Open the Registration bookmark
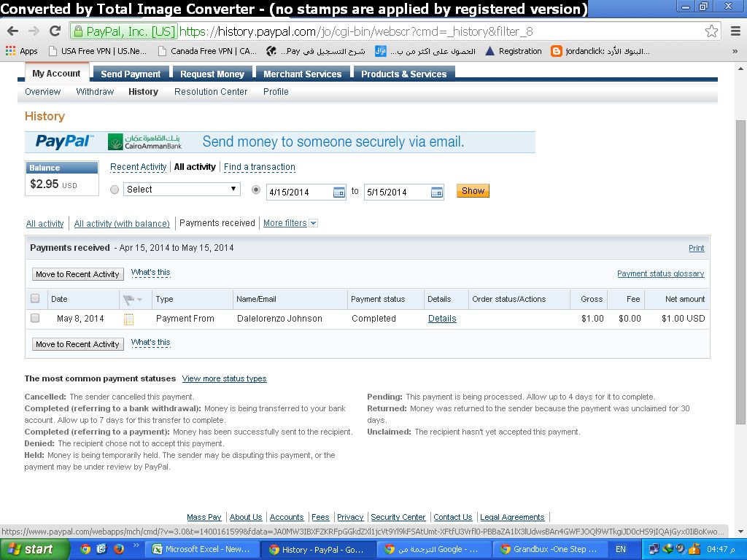747x560 pixels. pos(513,51)
